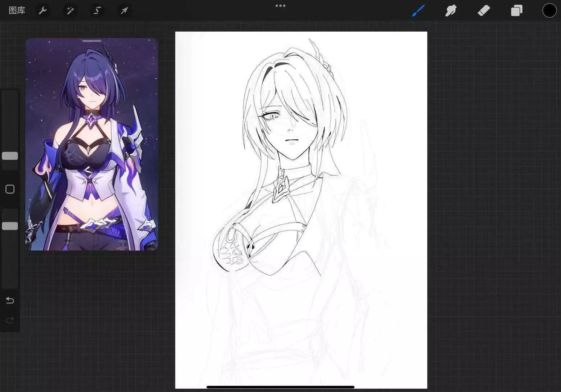Activate the Selection tool
561x392 pixels.
click(x=97, y=11)
